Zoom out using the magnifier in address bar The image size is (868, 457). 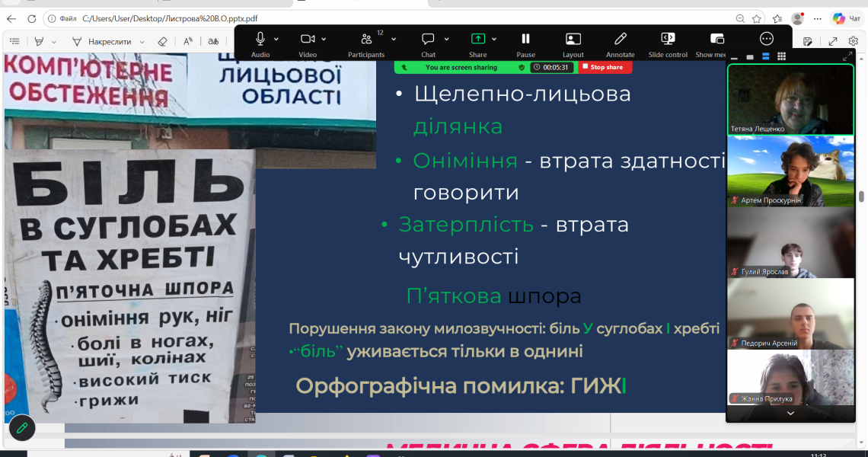[x=740, y=18]
